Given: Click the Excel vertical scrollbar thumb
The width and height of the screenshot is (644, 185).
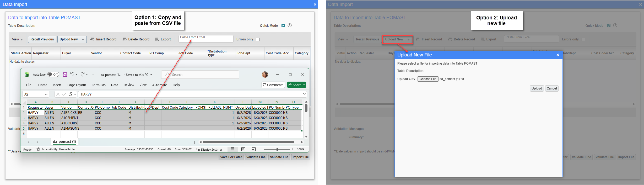Looking at the screenshot, I should click(306, 108).
